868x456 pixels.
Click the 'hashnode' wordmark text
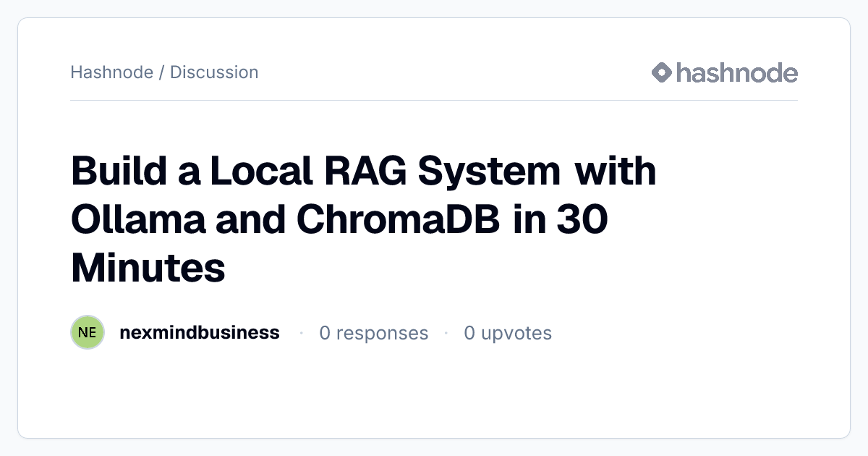pos(737,72)
